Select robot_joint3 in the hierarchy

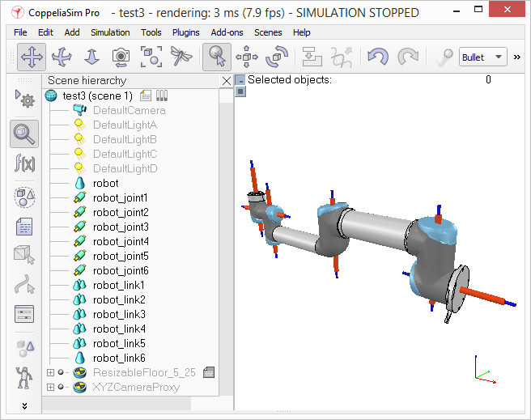[x=121, y=227]
